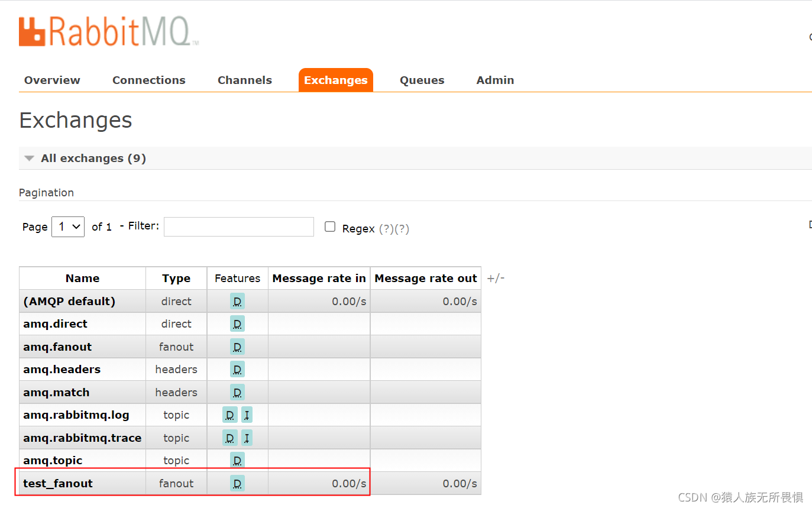The image size is (812, 508).
Task: Click the fanout type cell of test_fanout
Action: coord(176,483)
